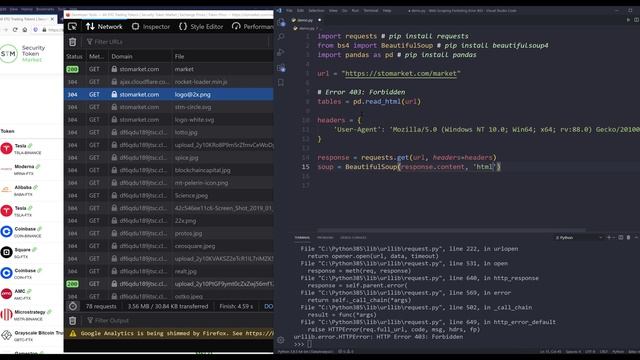Sort requests by Status column header
Image resolution: width=640 pixels, height=360 pixels.
click(x=74, y=56)
